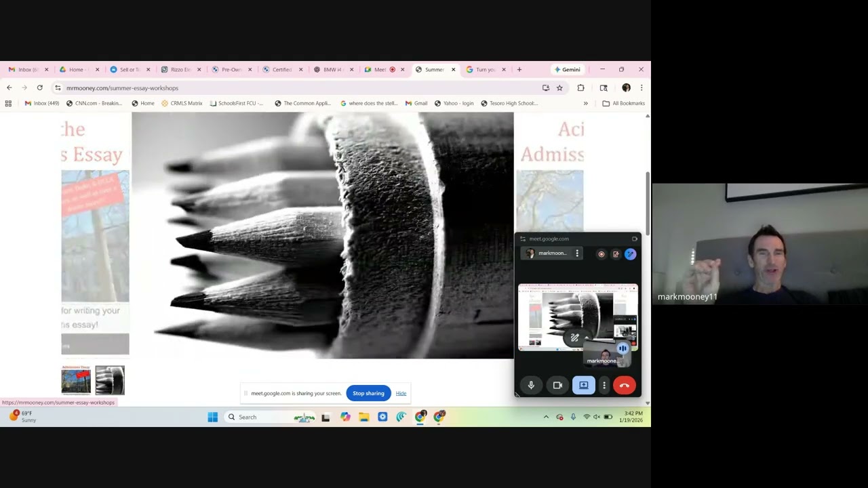Viewport: 868px width, 488px height.
Task: Expand hidden bookmarks chevron
Action: pyautogui.click(x=585, y=103)
